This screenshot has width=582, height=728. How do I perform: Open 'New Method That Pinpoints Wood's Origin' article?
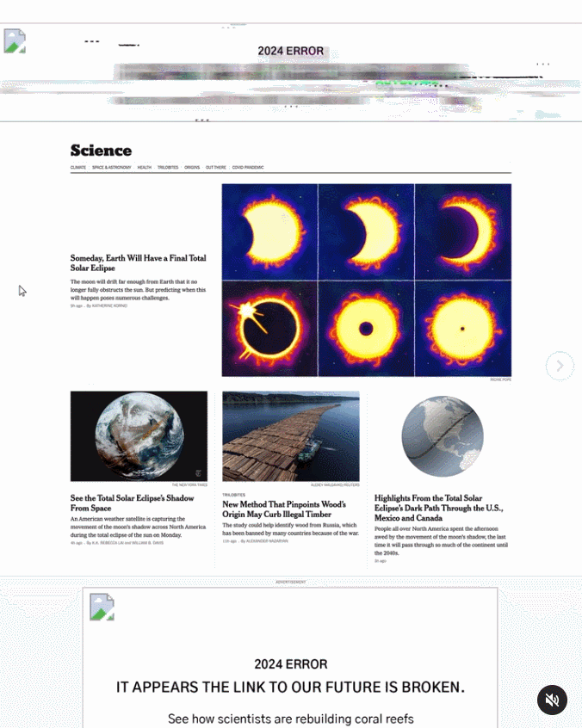click(284, 509)
